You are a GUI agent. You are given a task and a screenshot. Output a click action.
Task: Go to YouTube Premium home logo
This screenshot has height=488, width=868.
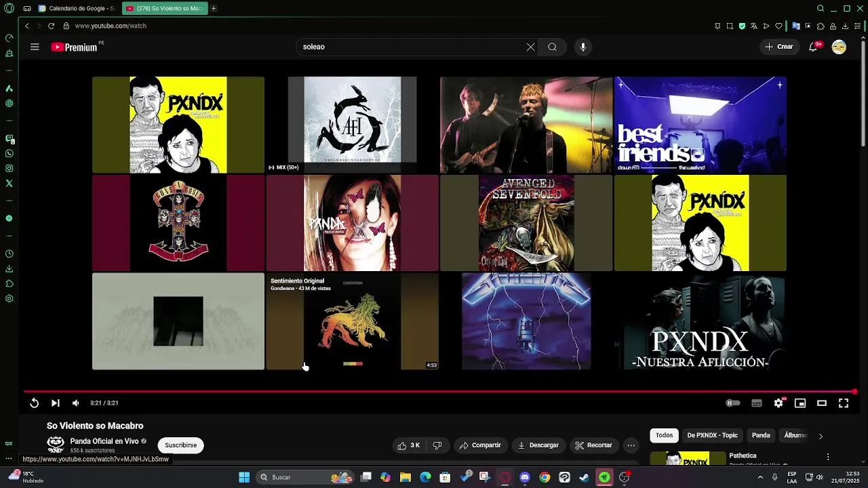pos(75,47)
